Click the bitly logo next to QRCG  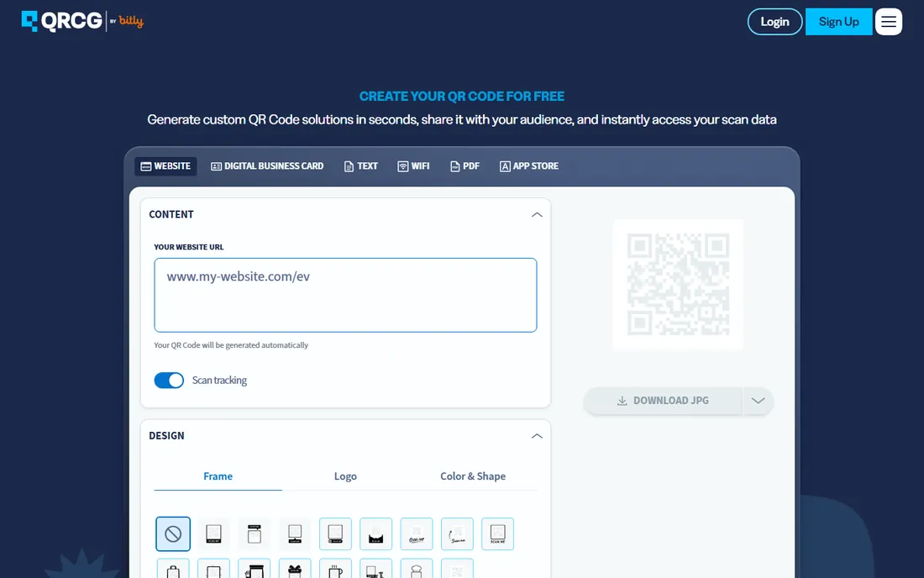131,21
